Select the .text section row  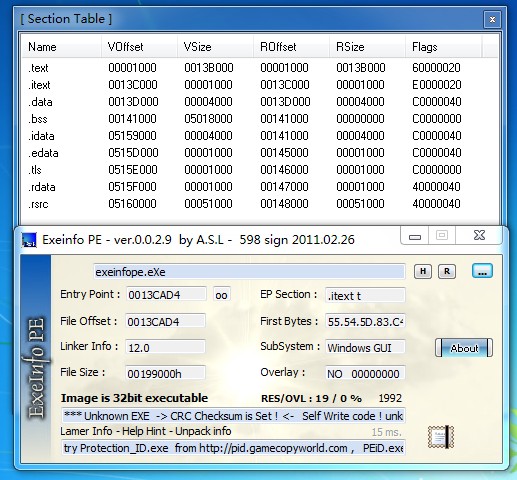coord(260,68)
